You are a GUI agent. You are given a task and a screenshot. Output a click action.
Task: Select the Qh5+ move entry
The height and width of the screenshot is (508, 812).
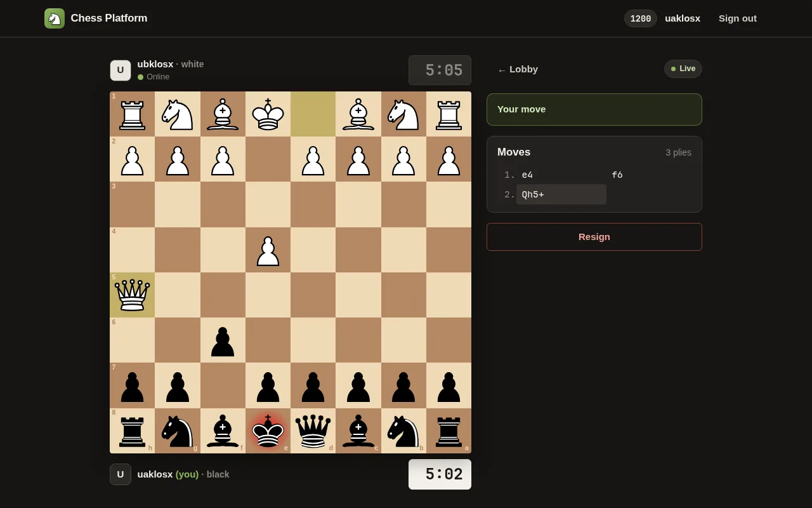561,194
